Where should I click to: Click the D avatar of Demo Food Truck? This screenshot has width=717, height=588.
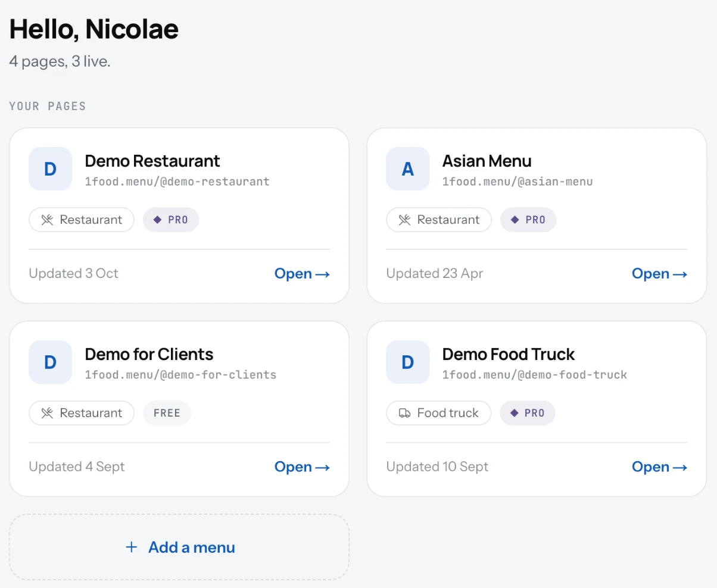(408, 362)
